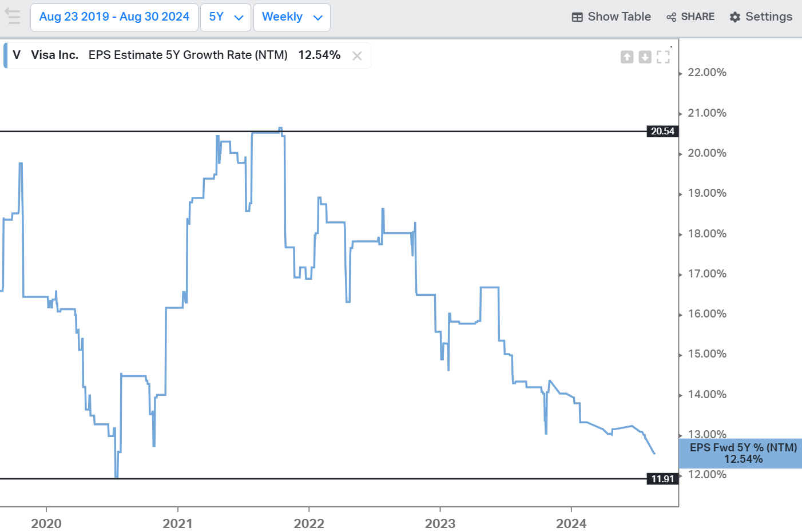Click the 11.91 low marker label
This screenshot has height=532, width=802.
[662, 479]
